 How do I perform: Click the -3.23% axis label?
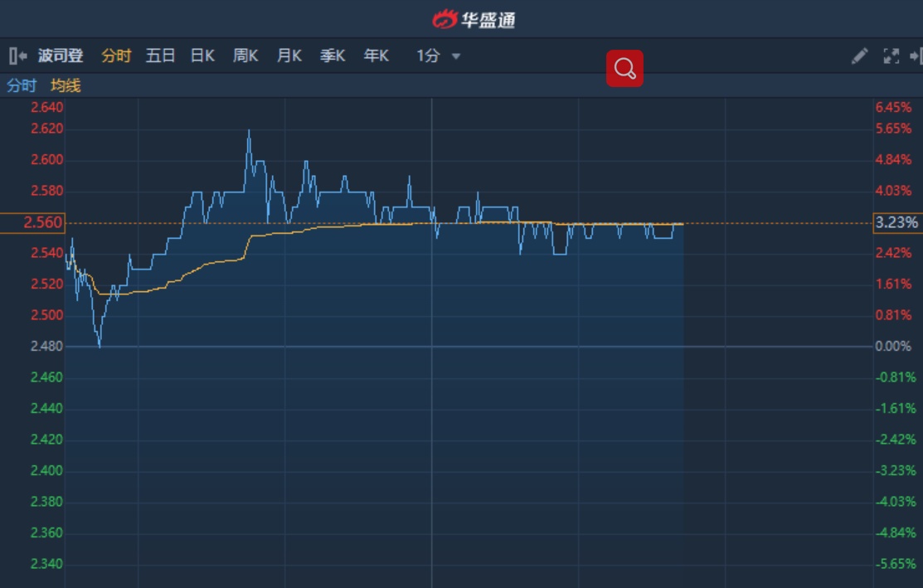pos(896,471)
